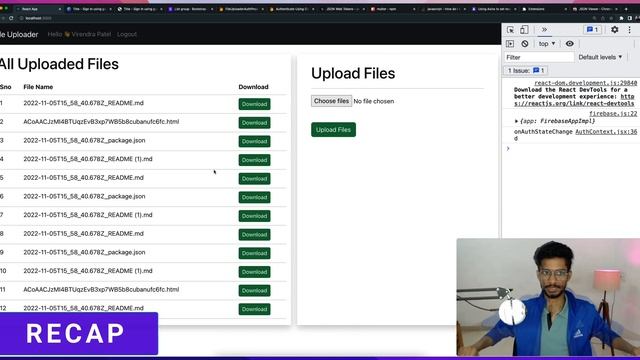Screen dimensions: 640x360
Task: Select package.json file name in row 3
Action: [84, 140]
